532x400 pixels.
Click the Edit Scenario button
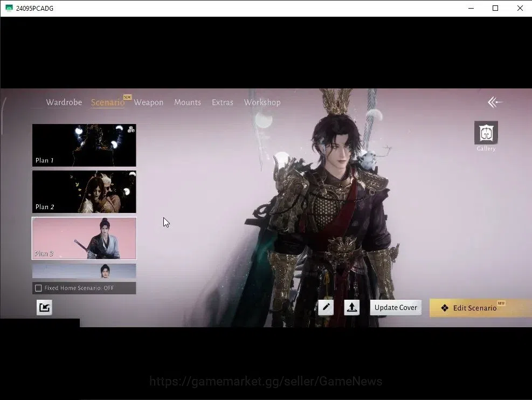click(480, 308)
